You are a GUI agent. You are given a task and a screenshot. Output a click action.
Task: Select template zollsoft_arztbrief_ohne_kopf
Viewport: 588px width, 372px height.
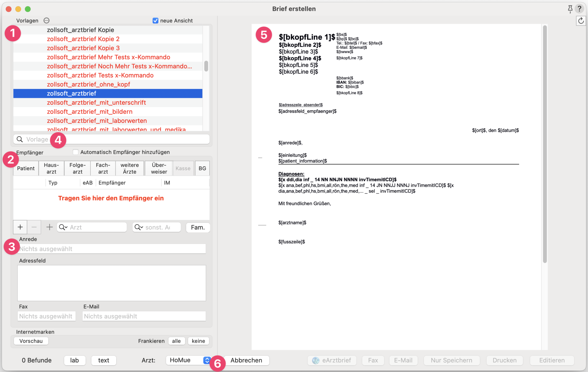tap(108, 84)
